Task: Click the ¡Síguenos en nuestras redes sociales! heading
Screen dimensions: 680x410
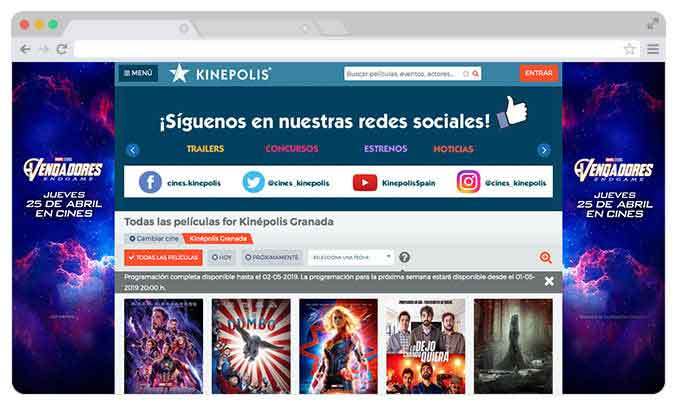Action: (325, 121)
